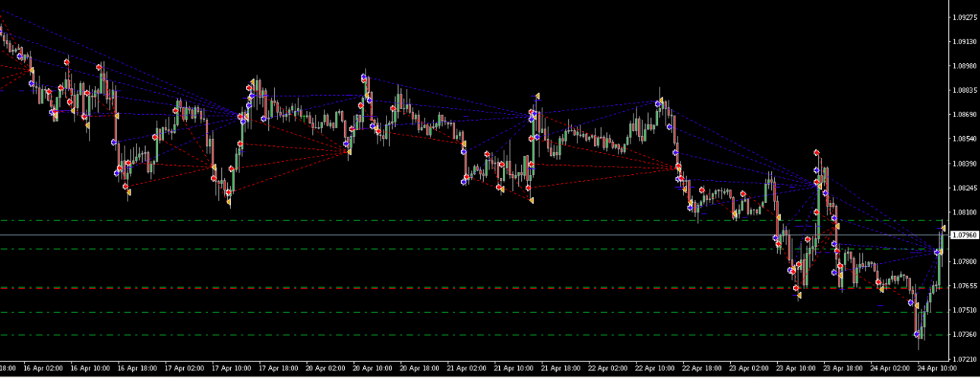Click the 1.09275 price axis label
This screenshot has height=378, width=980.
click(x=966, y=17)
